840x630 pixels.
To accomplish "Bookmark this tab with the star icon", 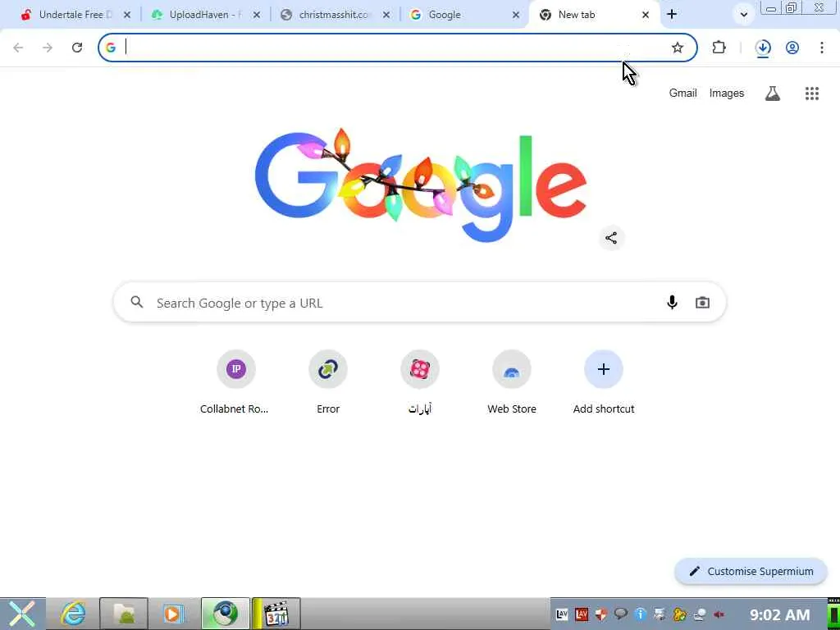I will pyautogui.click(x=677, y=48).
